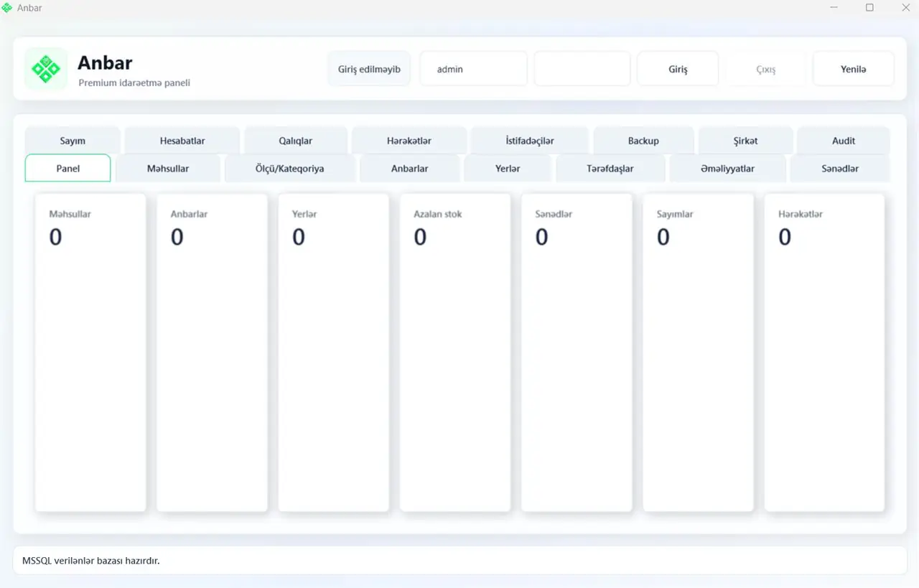Click the green Anbar logo icon
Viewport: 919px width, 588px height.
[46, 69]
